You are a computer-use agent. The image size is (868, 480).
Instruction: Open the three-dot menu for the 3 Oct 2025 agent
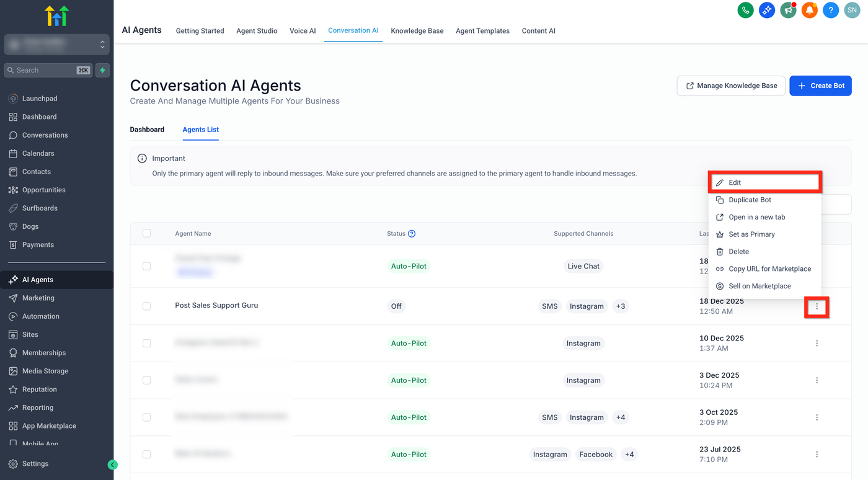[x=817, y=417]
